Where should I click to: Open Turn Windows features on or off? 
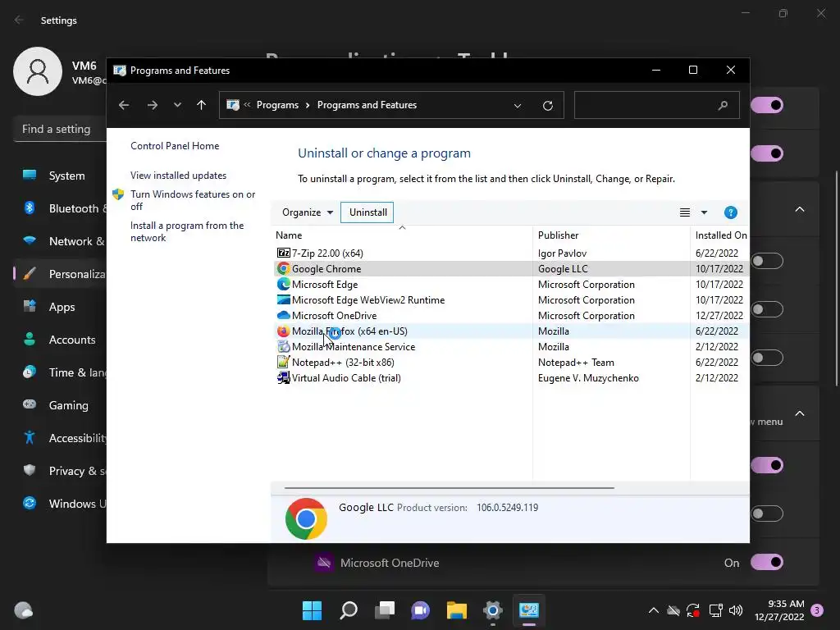pos(193,200)
